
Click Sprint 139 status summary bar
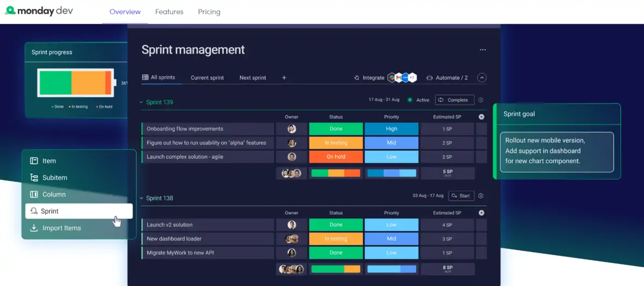click(336, 173)
